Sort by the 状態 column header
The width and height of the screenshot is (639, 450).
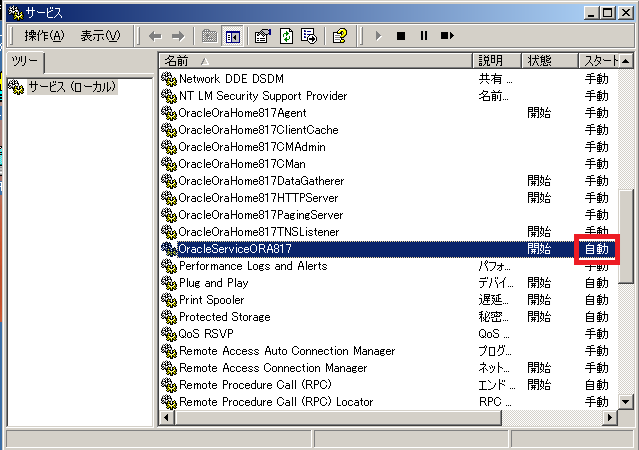550,61
